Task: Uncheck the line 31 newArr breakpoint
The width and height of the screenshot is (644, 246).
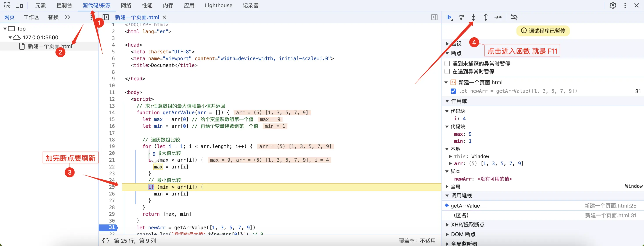Action: (453, 91)
